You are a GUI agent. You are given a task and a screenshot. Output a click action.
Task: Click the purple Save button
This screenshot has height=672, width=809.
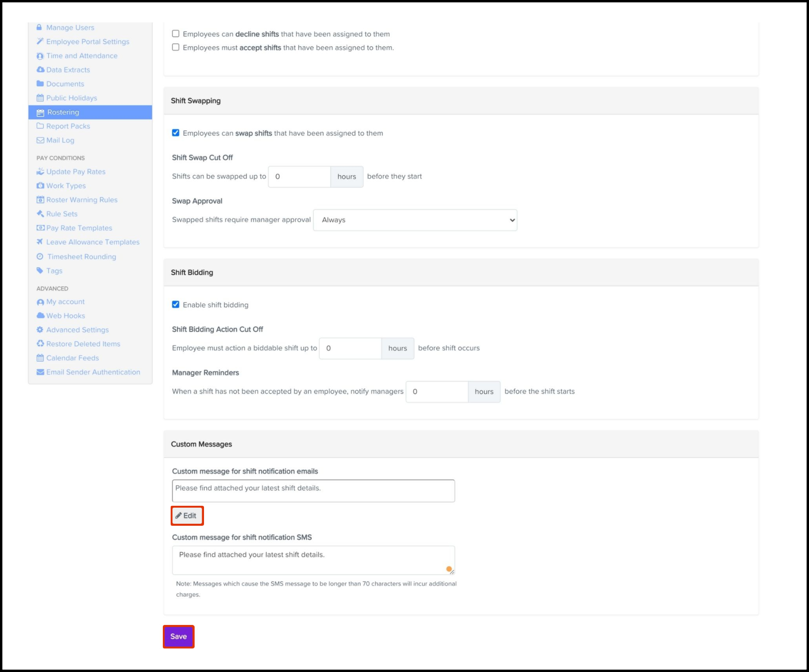(x=179, y=636)
